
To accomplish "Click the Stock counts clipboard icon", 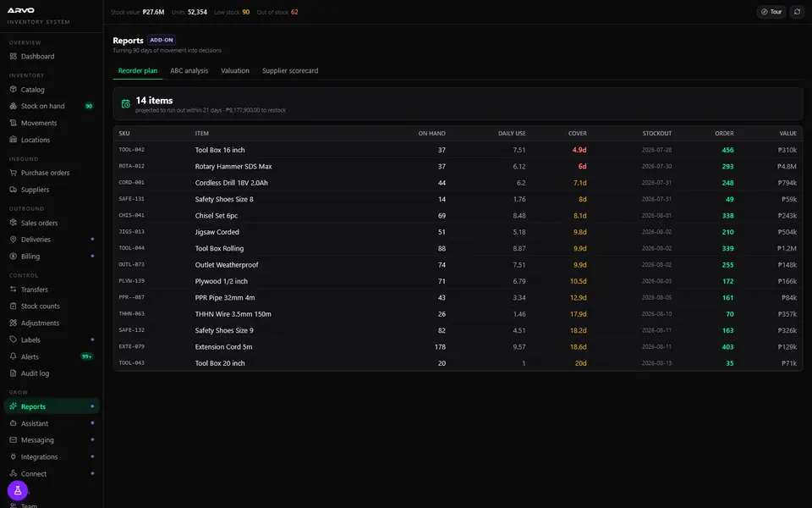I will point(13,306).
